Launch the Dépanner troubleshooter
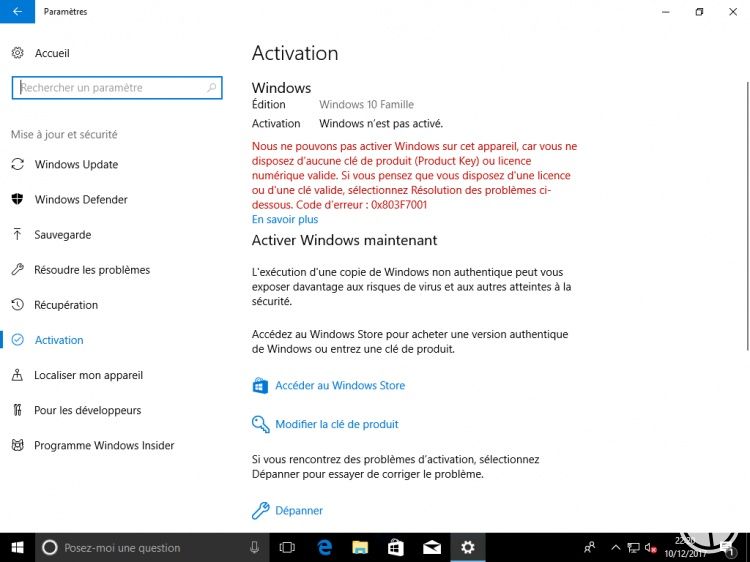 click(299, 510)
